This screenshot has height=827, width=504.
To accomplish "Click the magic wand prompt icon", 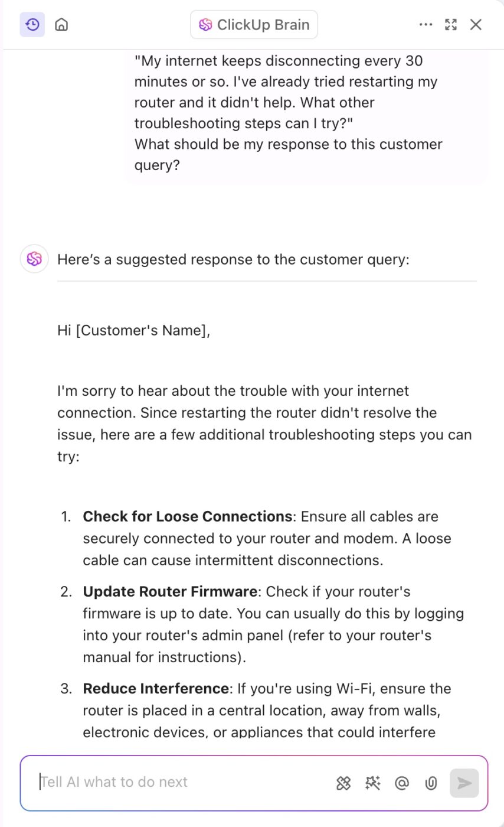I will [x=372, y=783].
